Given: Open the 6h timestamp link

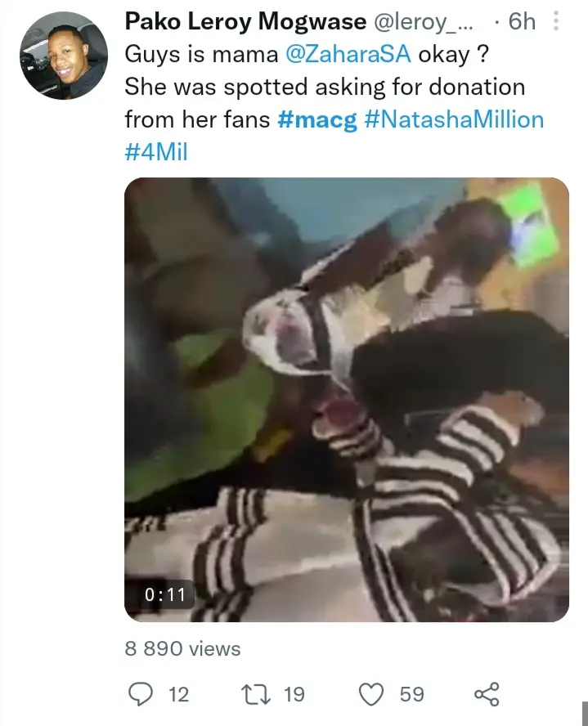Looking at the screenshot, I should [522, 22].
